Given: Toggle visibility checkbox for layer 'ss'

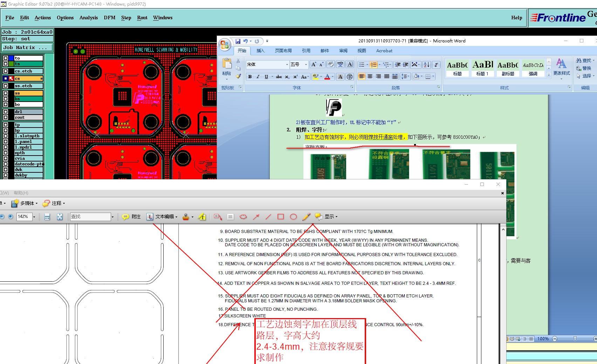Looking at the screenshot, I should (x=6, y=93).
